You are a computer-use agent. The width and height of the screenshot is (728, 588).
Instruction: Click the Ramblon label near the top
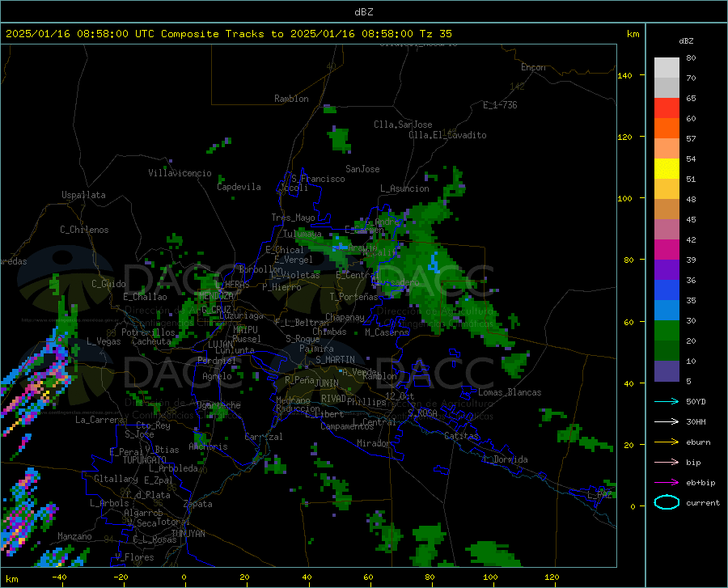291,99
